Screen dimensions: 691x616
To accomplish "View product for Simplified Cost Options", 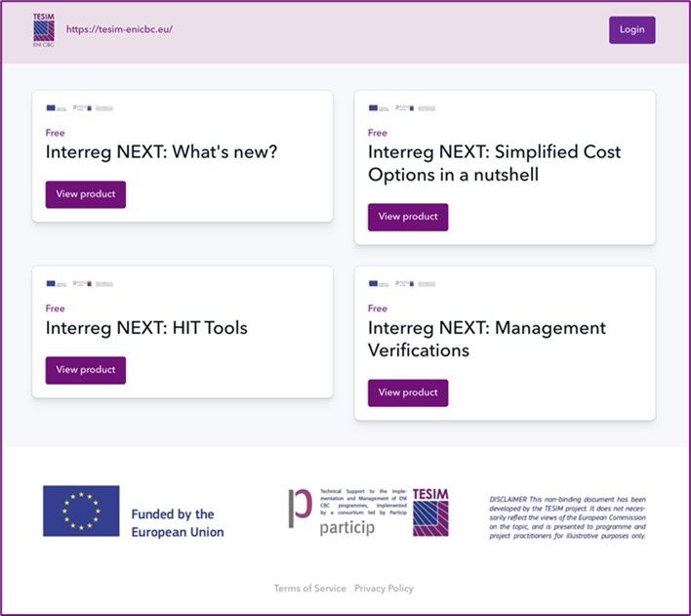I will pos(407,217).
